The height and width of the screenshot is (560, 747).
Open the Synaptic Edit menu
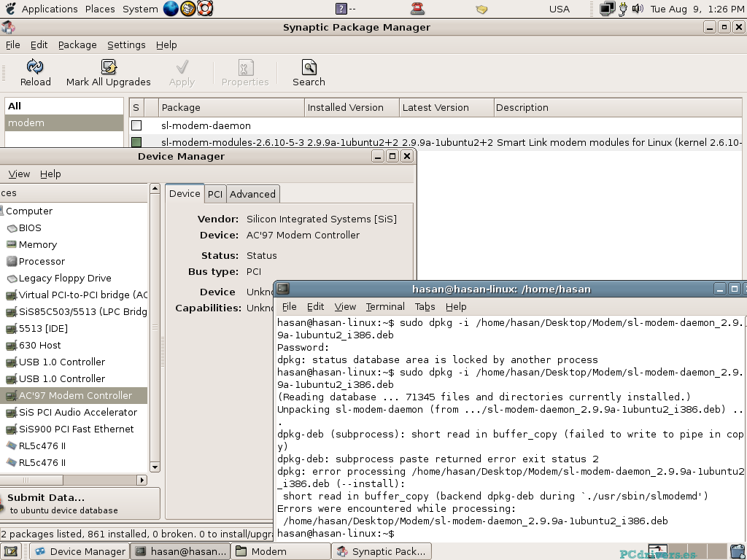39,44
